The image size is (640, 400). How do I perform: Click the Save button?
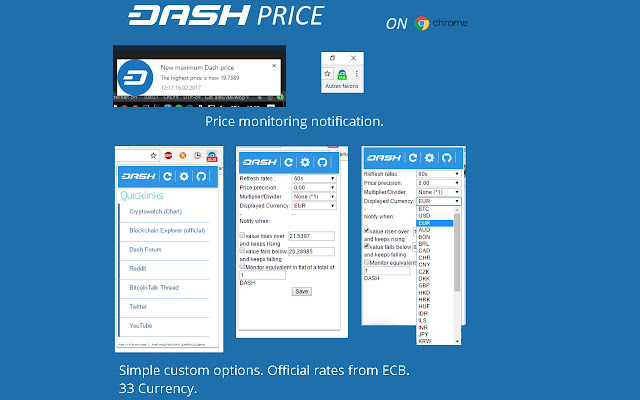pyautogui.click(x=302, y=291)
